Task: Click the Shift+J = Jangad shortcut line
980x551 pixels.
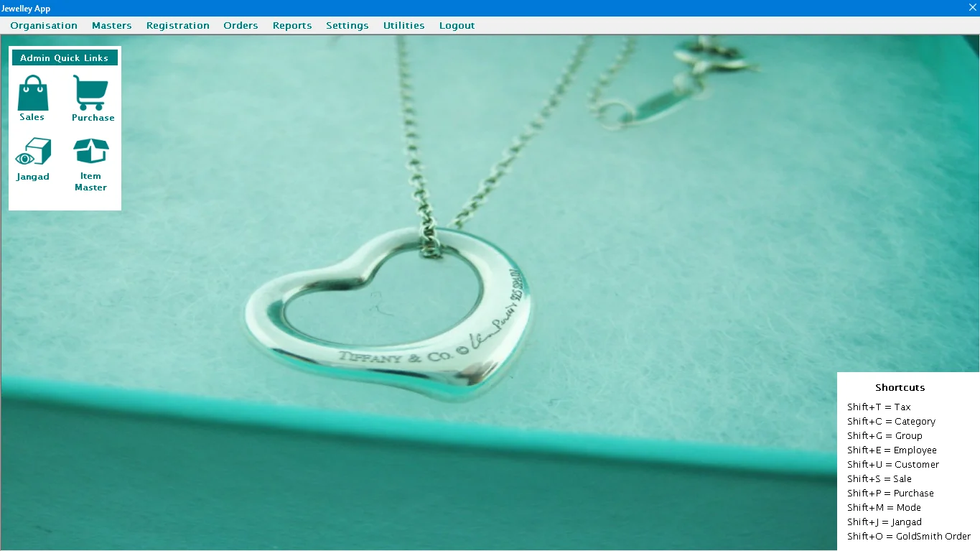Action: click(x=885, y=522)
